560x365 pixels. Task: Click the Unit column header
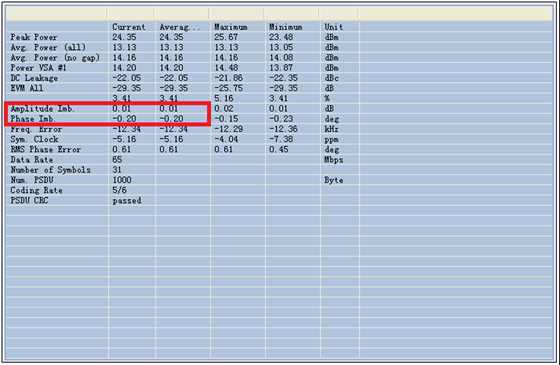point(334,27)
